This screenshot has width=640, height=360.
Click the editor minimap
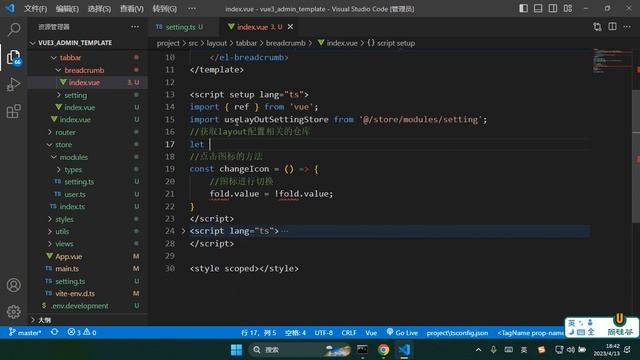click(612, 60)
